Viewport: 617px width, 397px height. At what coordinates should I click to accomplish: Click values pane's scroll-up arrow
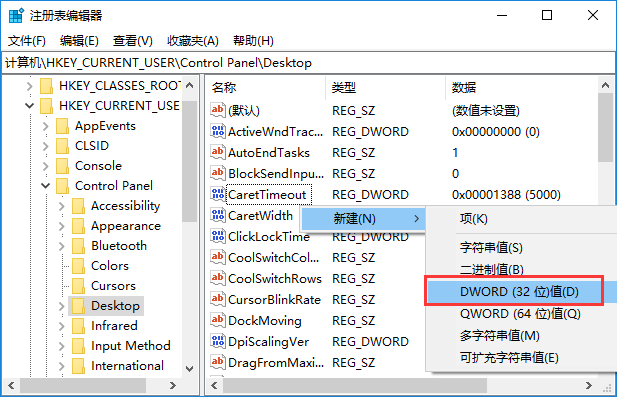[605, 85]
